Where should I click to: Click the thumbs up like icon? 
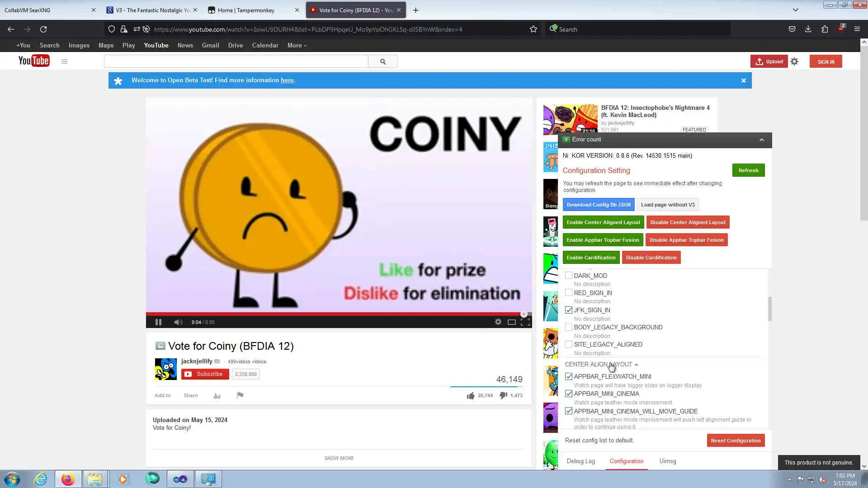point(471,395)
